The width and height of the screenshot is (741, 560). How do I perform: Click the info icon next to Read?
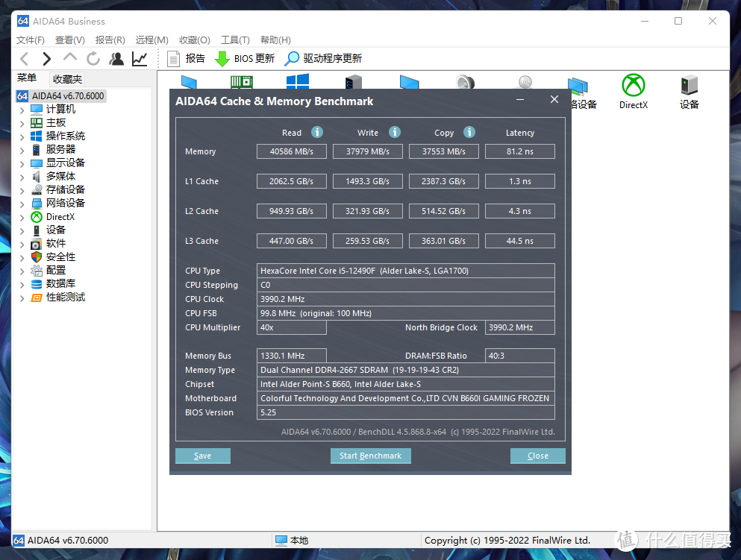[317, 132]
